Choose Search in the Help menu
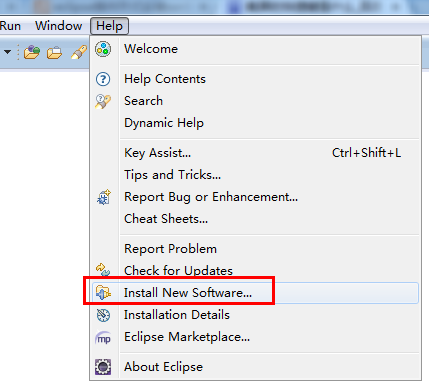 [x=255, y=101]
